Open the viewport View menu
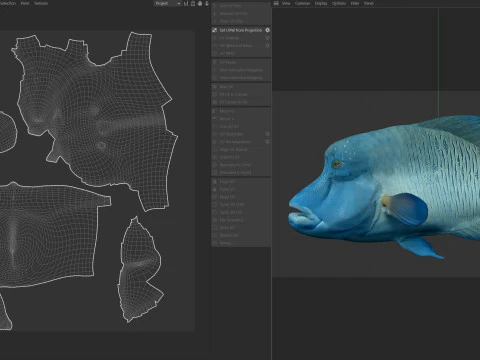This screenshot has width=480, height=360. (x=286, y=3)
